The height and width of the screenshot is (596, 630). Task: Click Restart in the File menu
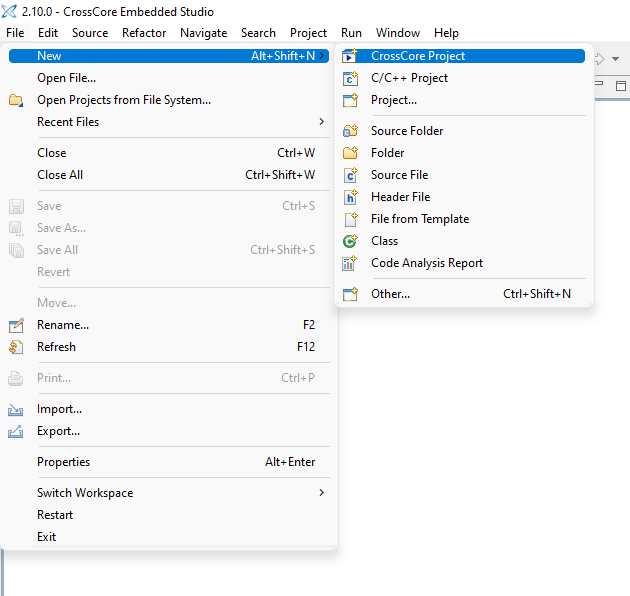[x=55, y=515]
